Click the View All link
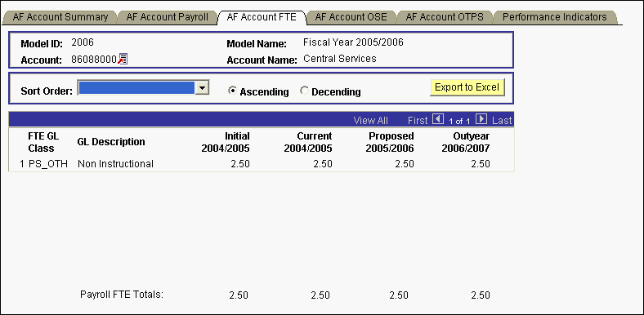Image resolution: width=644 pixels, height=315 pixels. coord(370,121)
